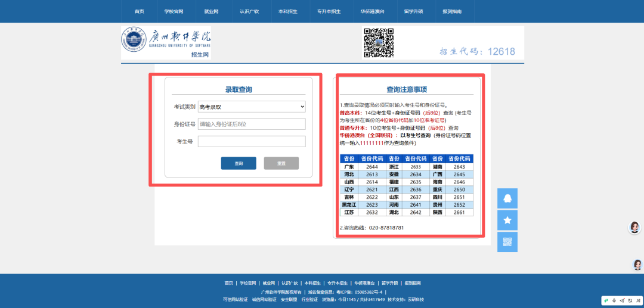Image resolution: width=644 pixels, height=308 pixels.
Task: Click the 湖南 province cell
Action: point(438,167)
